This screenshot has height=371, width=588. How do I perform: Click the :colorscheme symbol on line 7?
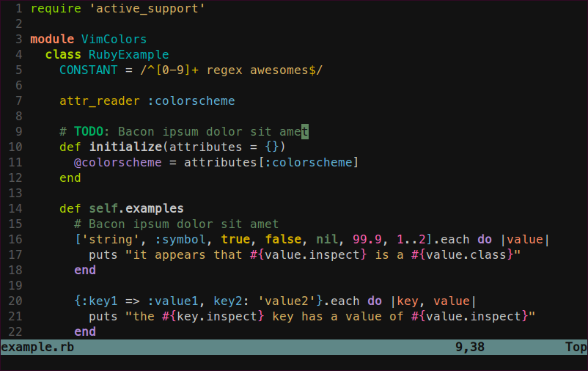point(191,100)
